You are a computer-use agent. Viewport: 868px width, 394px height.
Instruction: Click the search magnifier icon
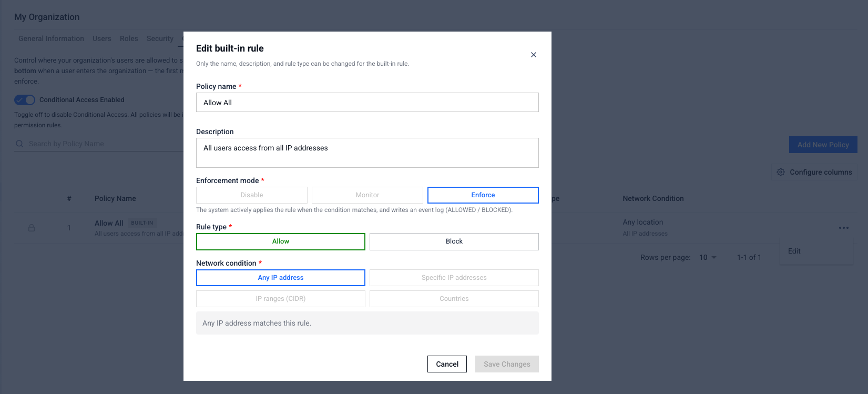19,144
